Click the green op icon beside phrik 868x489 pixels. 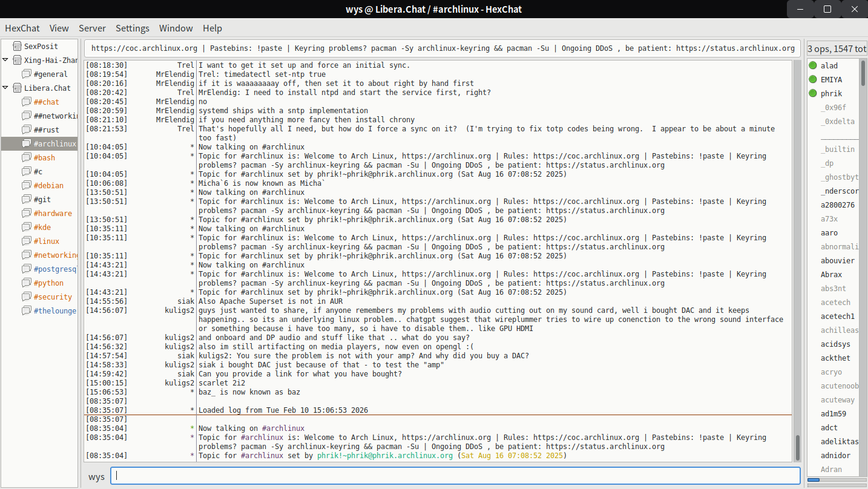(x=813, y=93)
